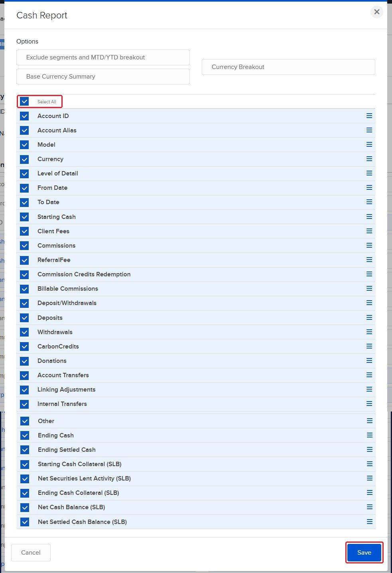392x573 pixels.
Task: Click the CarbonCredits label
Action: [x=58, y=347]
